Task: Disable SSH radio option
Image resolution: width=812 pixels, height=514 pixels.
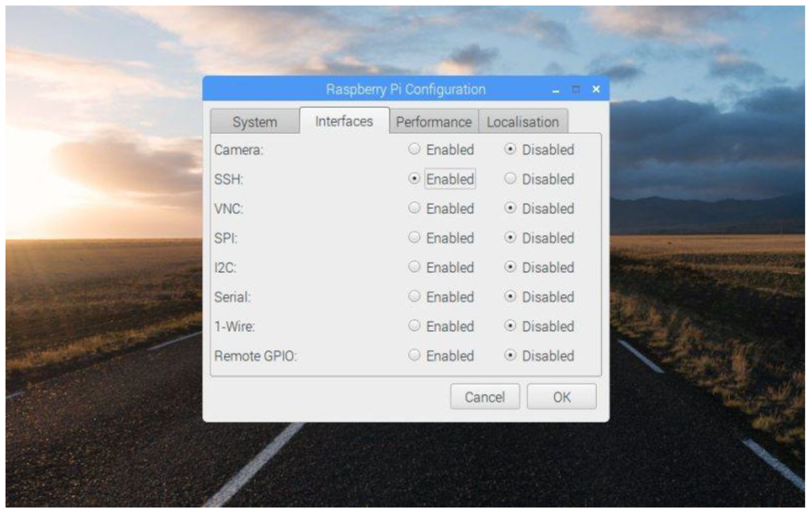Action: click(x=510, y=179)
